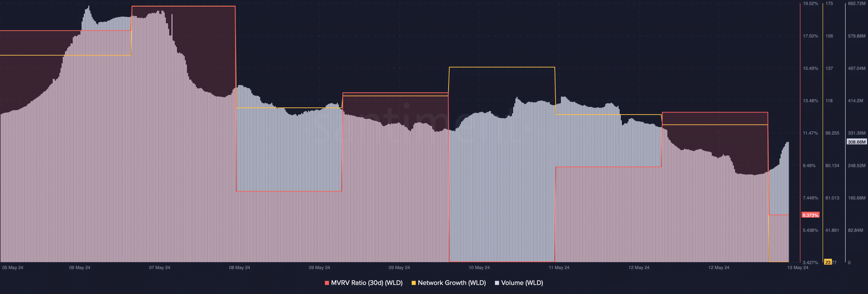Click the 165.68M volume axis label
The width and height of the screenshot is (868, 294).
[x=857, y=198]
